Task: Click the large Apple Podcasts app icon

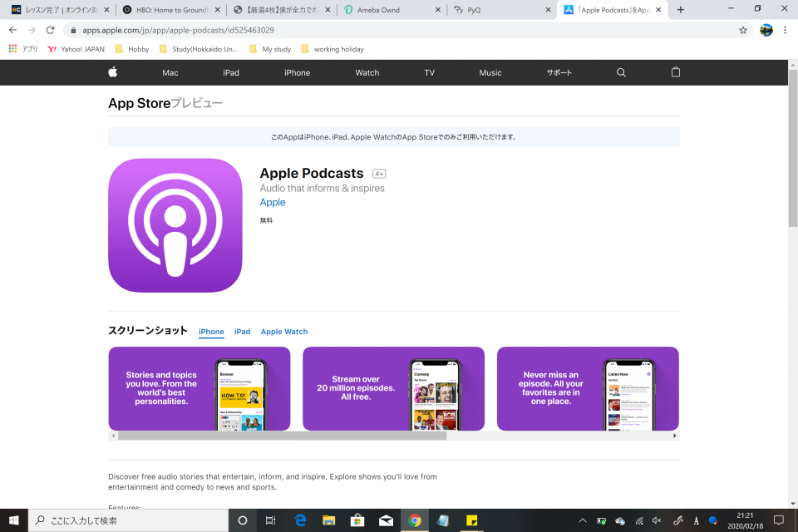Action: pyautogui.click(x=175, y=225)
